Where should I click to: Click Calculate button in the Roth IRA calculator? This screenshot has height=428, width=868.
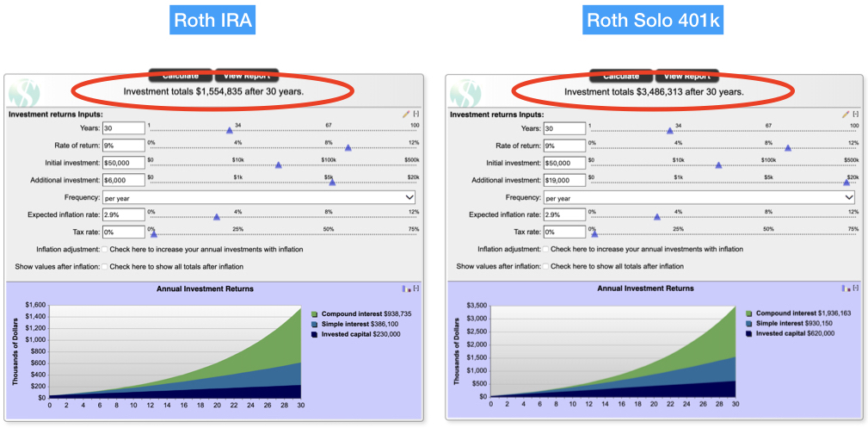tap(181, 76)
